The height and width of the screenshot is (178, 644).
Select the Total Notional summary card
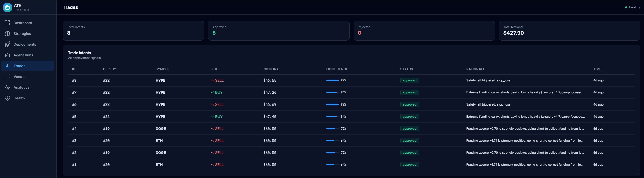569,31
